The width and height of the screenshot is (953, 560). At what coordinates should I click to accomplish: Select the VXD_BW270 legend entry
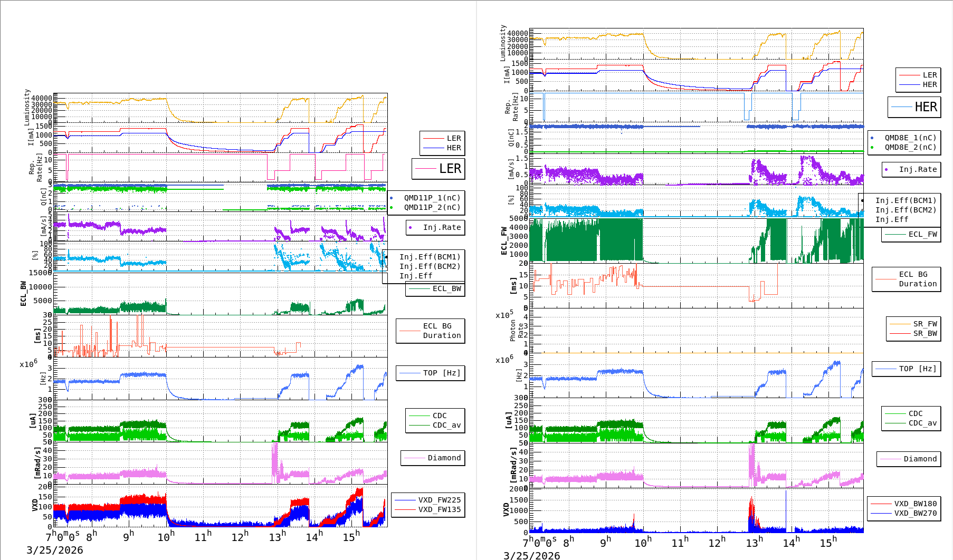pyautogui.click(x=915, y=513)
